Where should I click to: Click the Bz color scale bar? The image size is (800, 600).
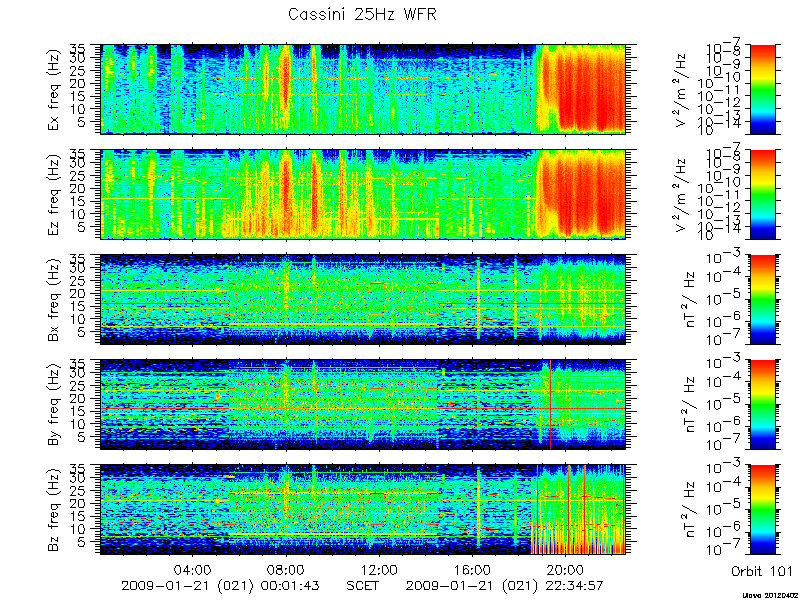point(762,510)
